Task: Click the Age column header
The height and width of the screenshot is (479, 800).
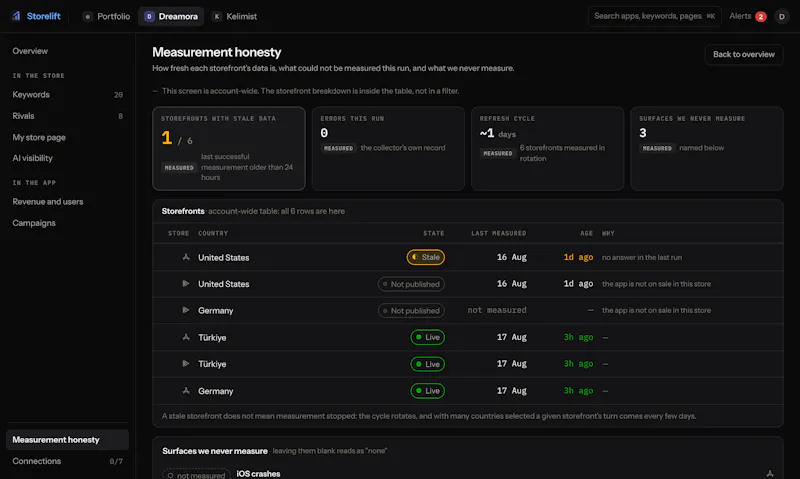Action: click(586, 233)
